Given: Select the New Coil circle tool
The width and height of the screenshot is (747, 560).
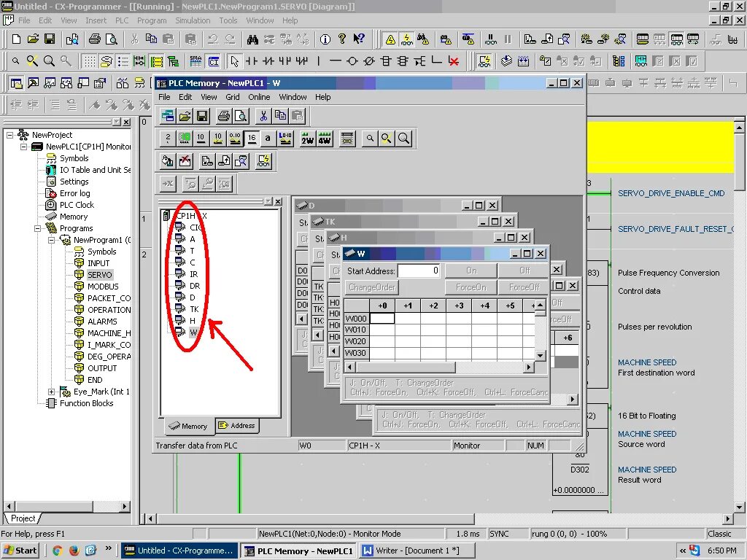Looking at the screenshot, I should coord(352,61).
